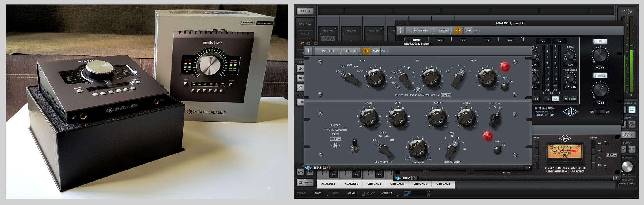Click the power icon in the left sidebar
The height and width of the screenshot is (205, 644).
click(x=300, y=69)
